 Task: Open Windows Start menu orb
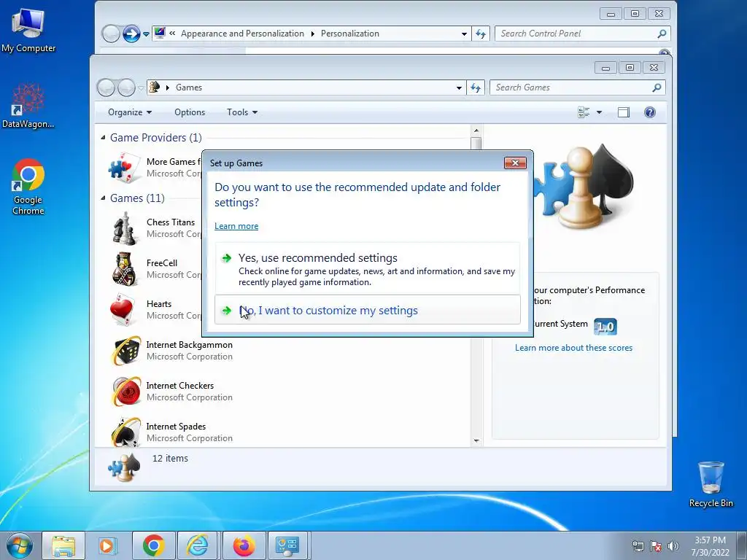[19, 545]
